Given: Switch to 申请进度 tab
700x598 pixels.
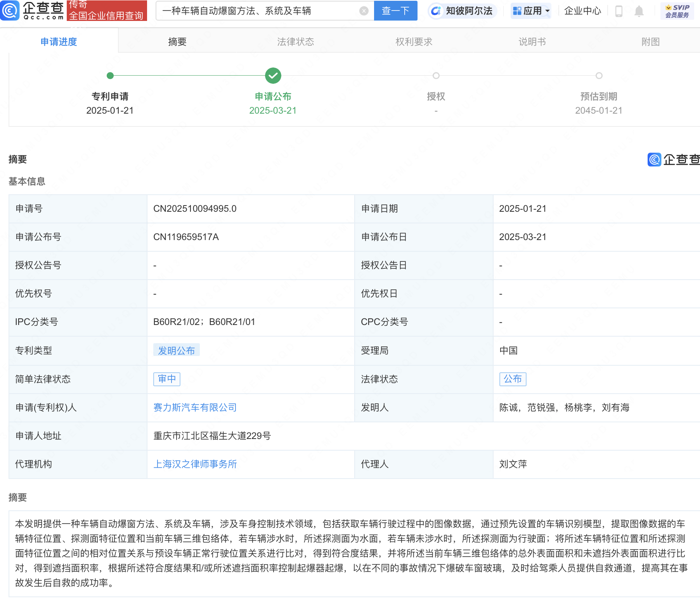Looking at the screenshot, I should 59,41.
